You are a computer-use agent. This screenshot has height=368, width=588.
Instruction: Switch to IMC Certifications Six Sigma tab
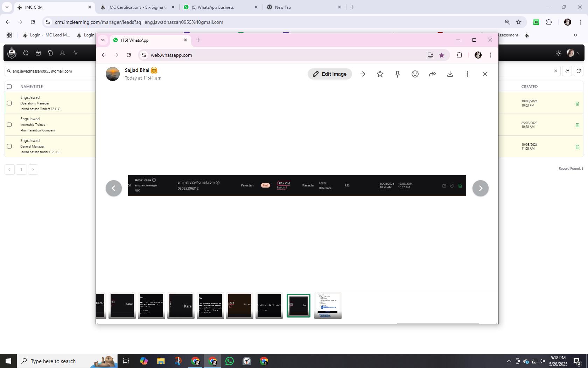[138, 7]
